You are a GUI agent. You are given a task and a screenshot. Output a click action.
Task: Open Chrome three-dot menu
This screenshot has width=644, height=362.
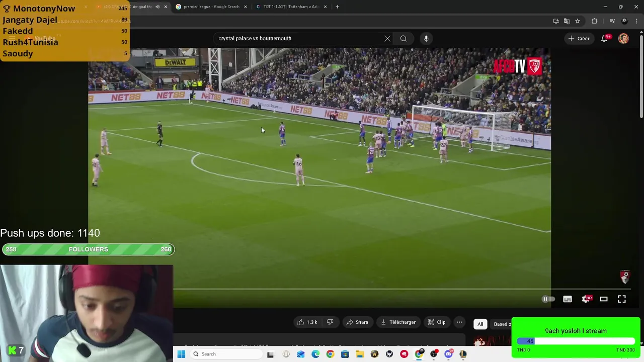point(637,21)
